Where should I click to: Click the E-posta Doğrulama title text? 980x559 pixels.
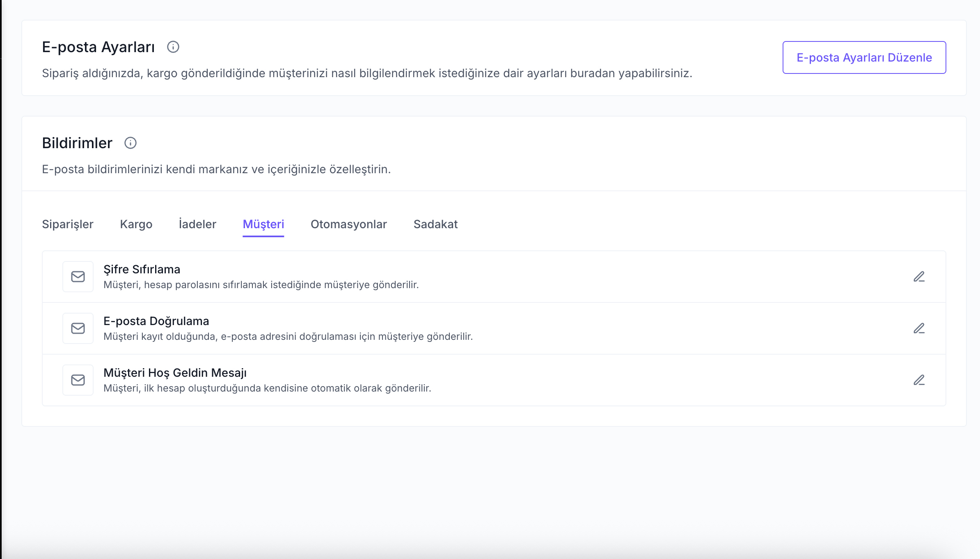coord(156,321)
